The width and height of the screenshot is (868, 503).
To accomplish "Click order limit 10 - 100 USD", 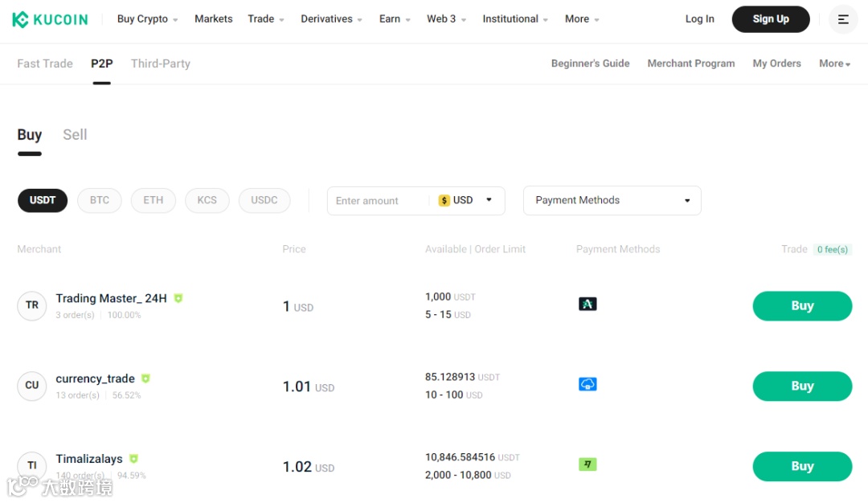I will click(453, 395).
